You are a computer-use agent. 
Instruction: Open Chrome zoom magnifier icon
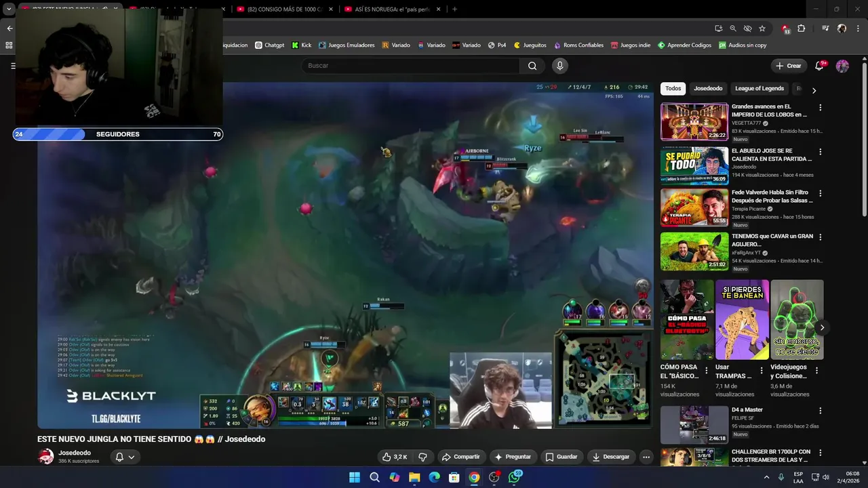[x=733, y=28]
